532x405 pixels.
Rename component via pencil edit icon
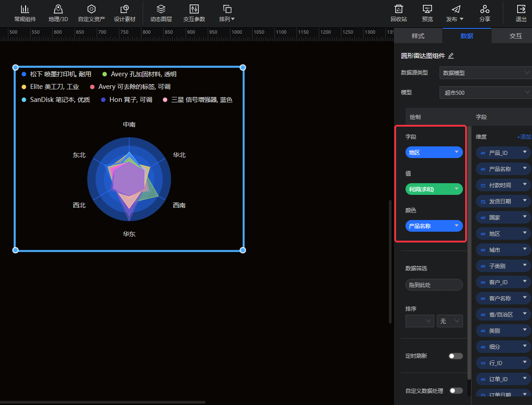(451, 56)
